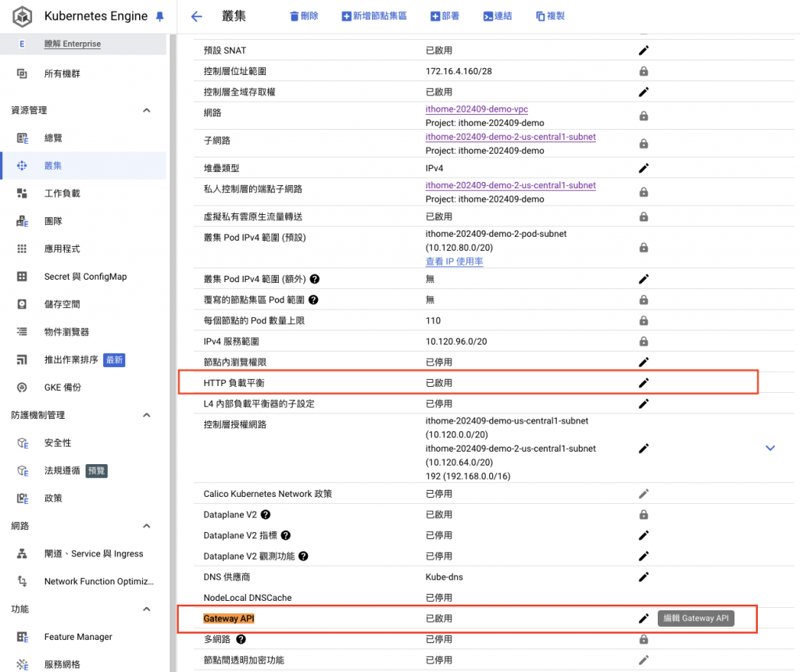Click the 刪除 delete button
800x672 pixels.
(x=304, y=16)
